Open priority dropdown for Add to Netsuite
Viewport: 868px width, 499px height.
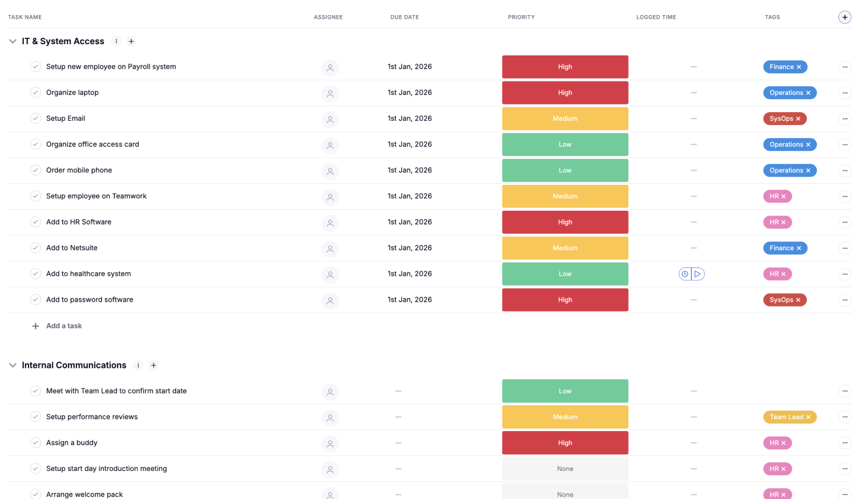coord(564,248)
